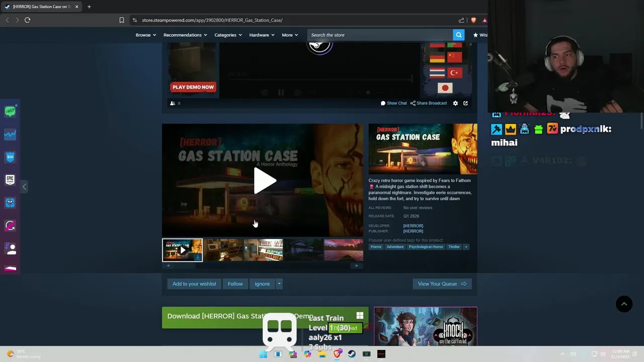644x362 pixels.
Task: Open Brave browser taskbar icon
Action: [x=337, y=354]
